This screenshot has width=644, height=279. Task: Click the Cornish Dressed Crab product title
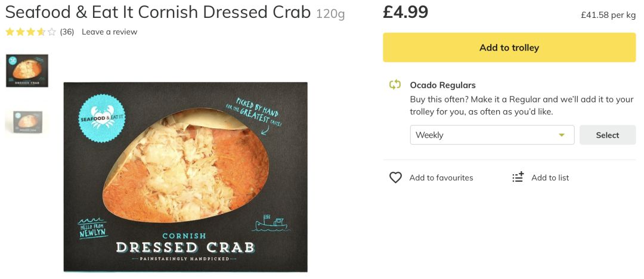(x=158, y=13)
